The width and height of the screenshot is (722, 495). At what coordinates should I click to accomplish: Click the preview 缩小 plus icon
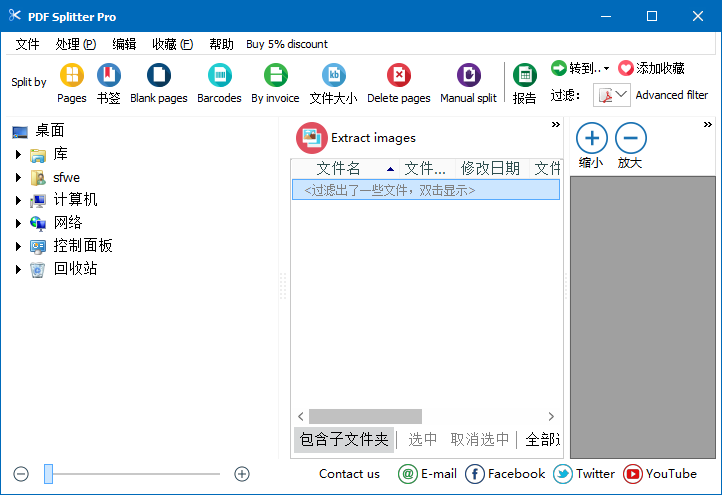(x=592, y=138)
